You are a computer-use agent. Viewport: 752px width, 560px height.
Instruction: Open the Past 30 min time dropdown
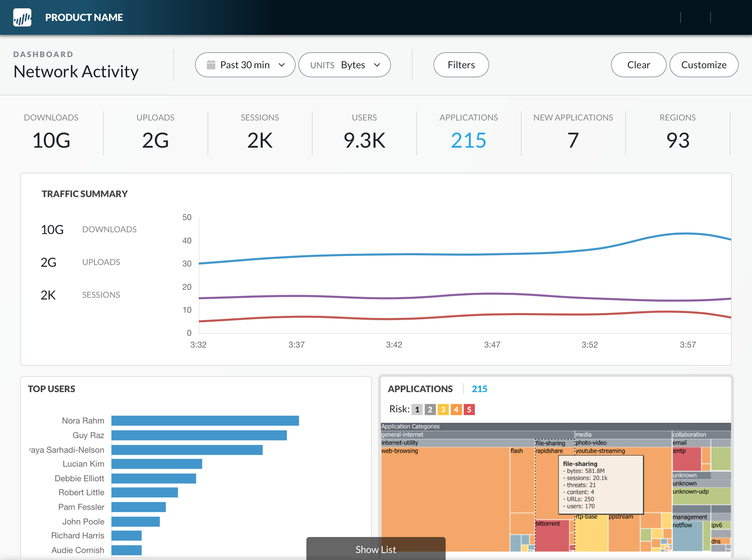[245, 65]
